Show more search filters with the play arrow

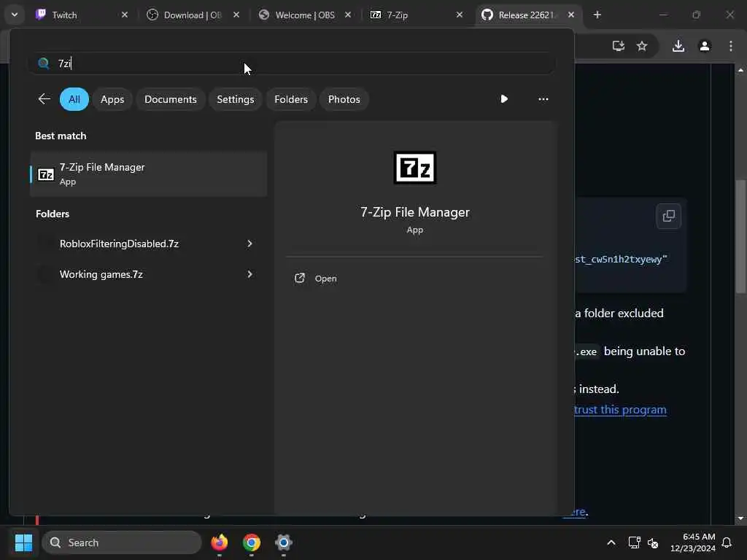tap(504, 99)
